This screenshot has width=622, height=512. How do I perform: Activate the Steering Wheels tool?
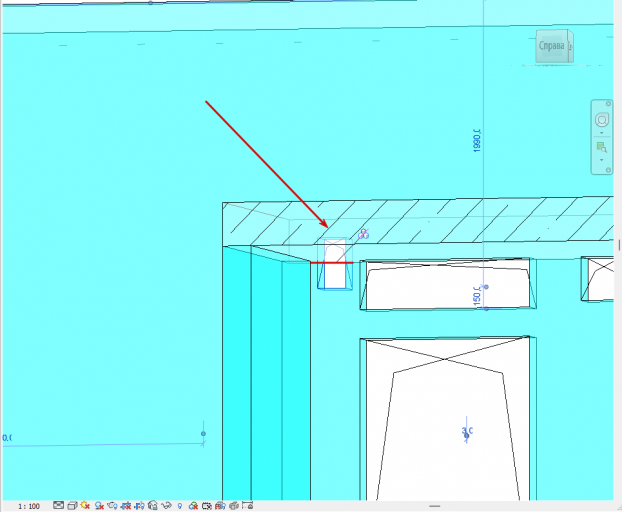[x=602, y=120]
